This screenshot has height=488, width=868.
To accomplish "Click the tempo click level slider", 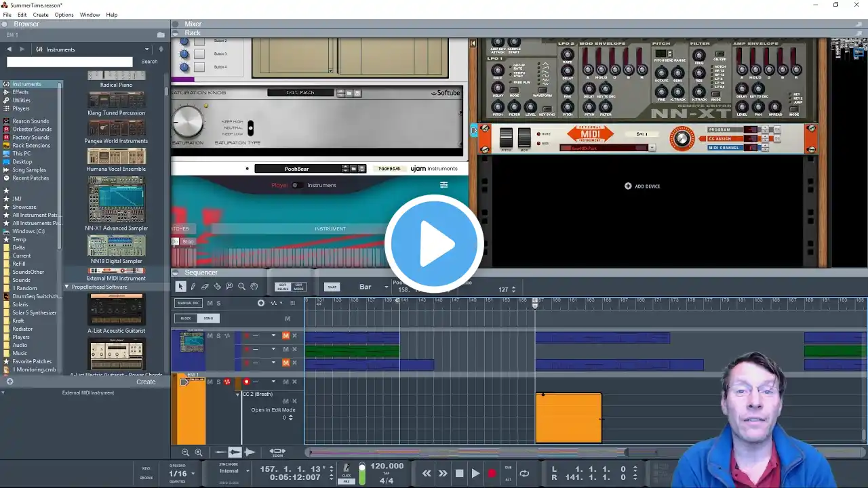I will click(362, 472).
